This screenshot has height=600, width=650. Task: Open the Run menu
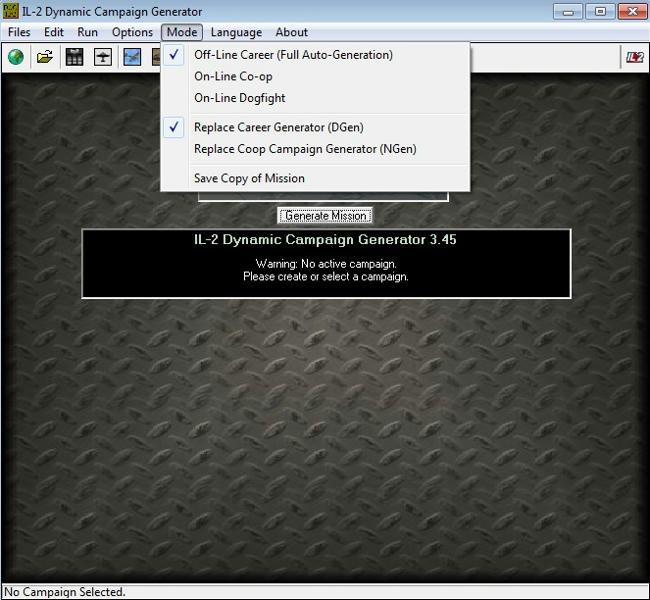(87, 32)
